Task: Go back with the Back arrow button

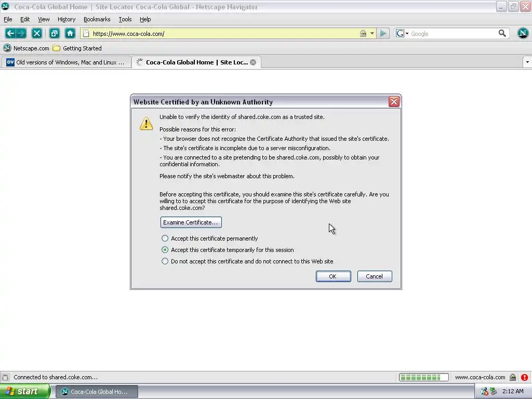Action: coord(10,33)
